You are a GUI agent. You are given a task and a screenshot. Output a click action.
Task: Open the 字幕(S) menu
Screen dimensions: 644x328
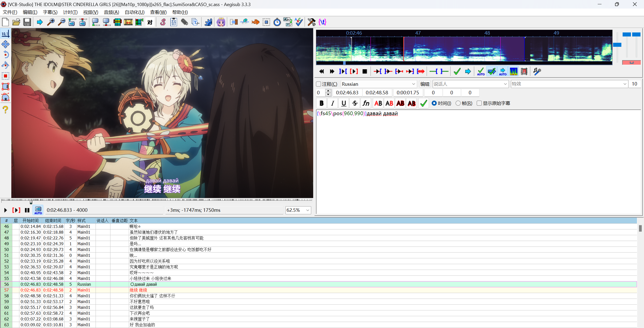tap(50, 12)
